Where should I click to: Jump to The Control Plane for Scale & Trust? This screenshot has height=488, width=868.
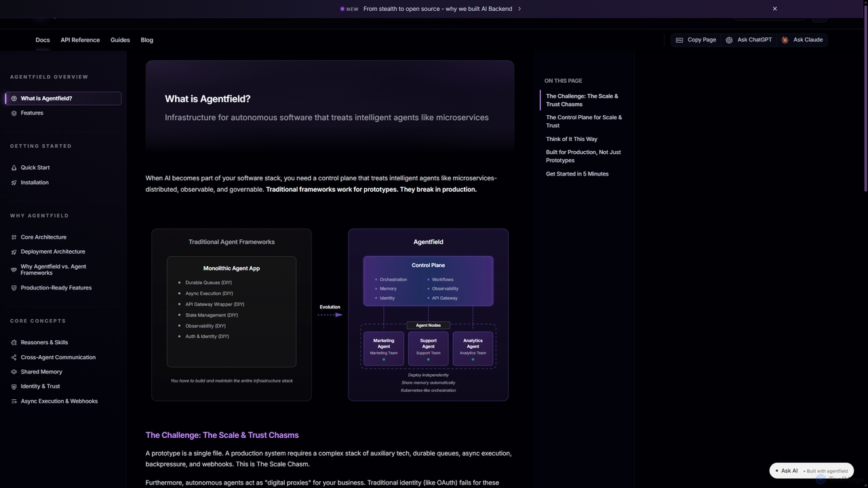(584, 121)
